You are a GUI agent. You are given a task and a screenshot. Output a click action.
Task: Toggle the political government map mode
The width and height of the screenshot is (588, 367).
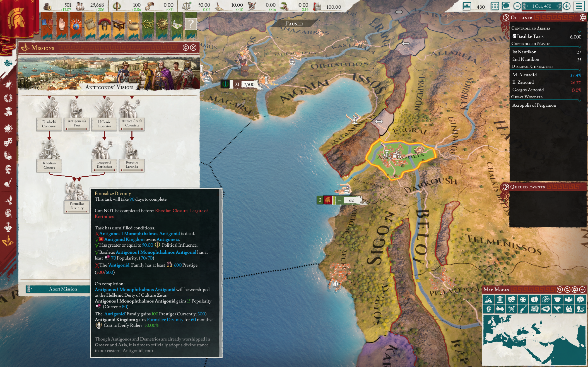500,300
